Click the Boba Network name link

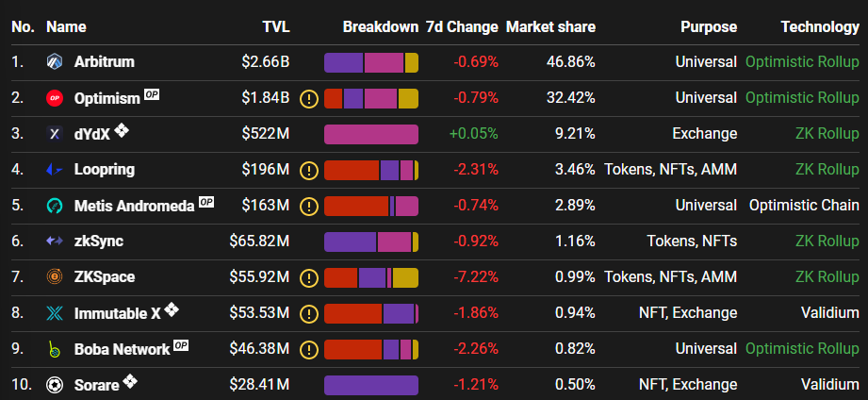point(122,350)
